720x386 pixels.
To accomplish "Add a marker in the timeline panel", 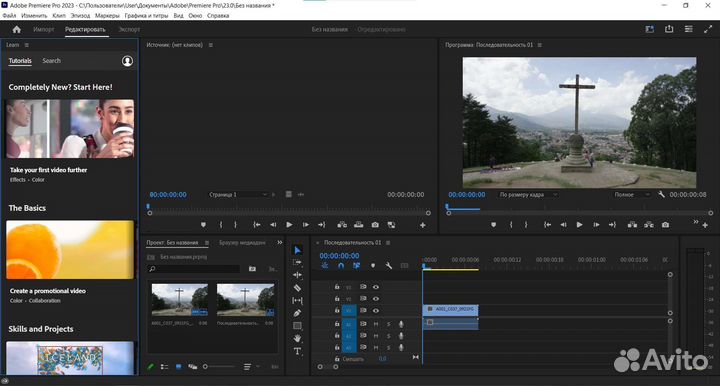I will point(373,265).
